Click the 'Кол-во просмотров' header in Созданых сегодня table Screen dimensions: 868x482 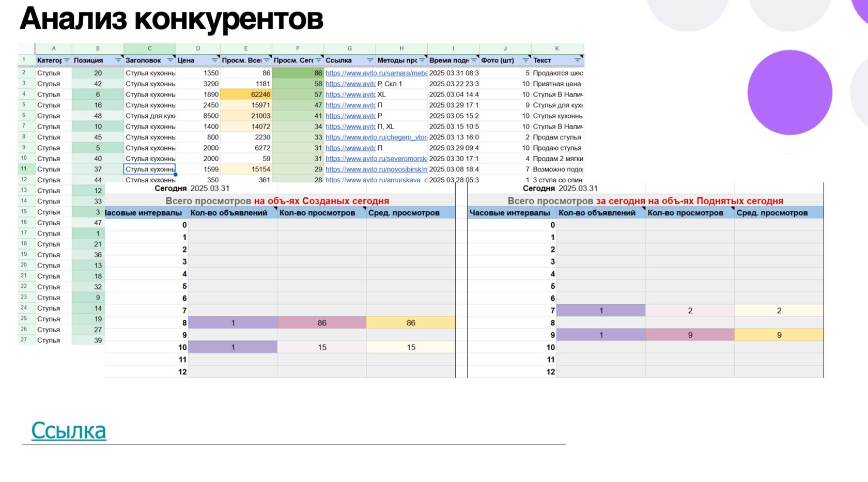click(x=322, y=213)
